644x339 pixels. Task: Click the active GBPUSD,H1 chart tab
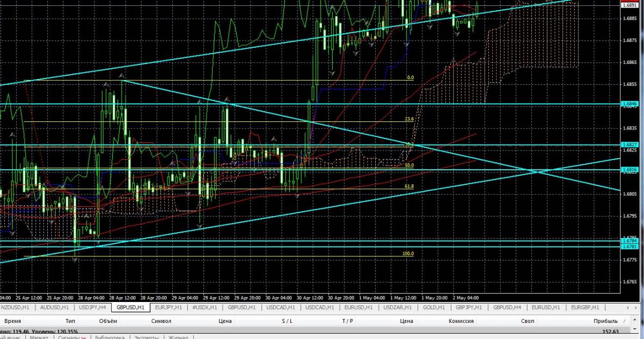click(130, 308)
